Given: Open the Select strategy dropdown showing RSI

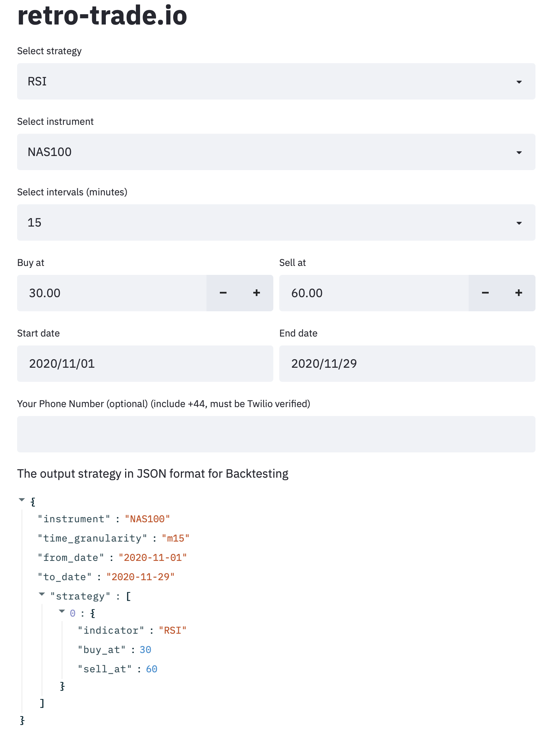Looking at the screenshot, I should click(x=276, y=81).
